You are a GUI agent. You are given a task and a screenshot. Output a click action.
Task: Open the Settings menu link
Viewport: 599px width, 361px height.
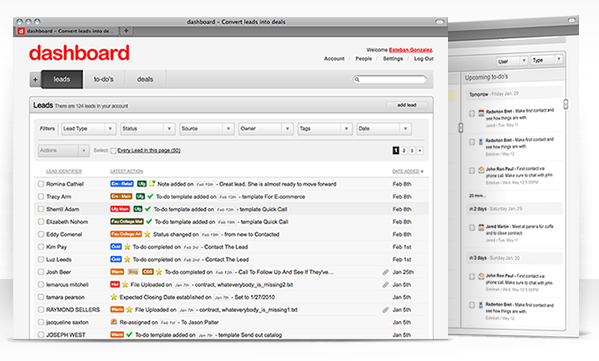tap(393, 59)
